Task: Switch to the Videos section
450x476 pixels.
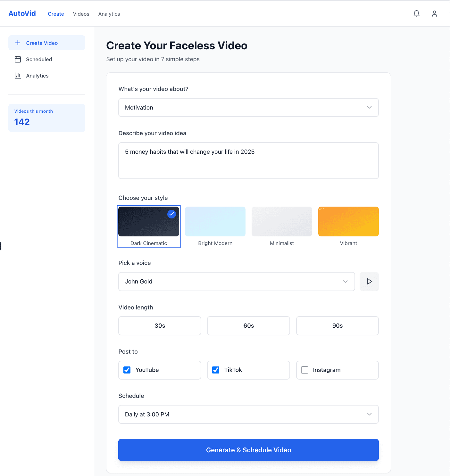Action: [81, 14]
